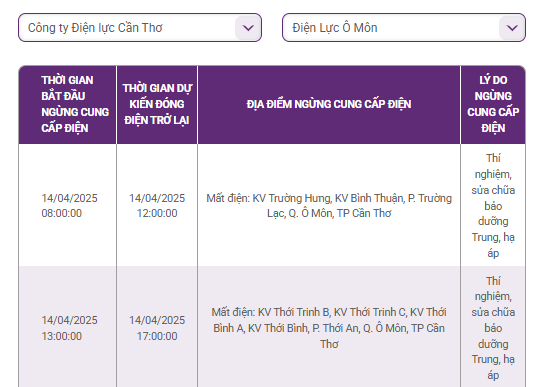Click the Điện Lực Ô Môn text

click(335, 28)
